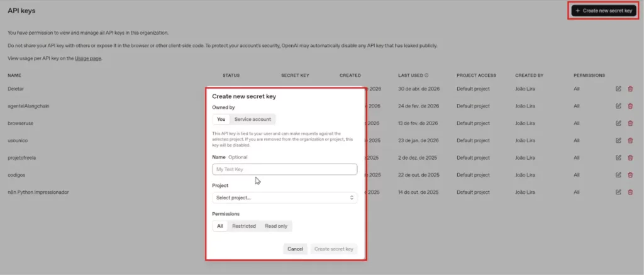The image size is (644, 275).
Task: Click the SECRET KEY column header
Action: pyautogui.click(x=295, y=76)
